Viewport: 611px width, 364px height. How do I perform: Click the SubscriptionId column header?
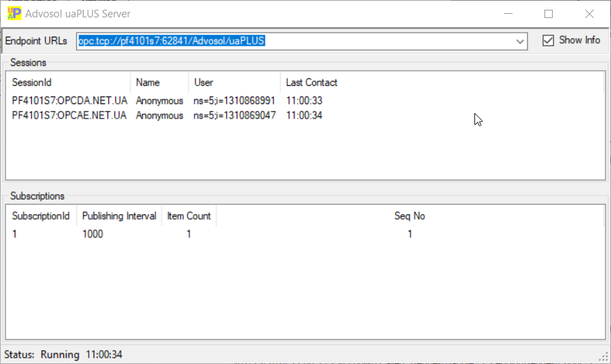(x=40, y=216)
